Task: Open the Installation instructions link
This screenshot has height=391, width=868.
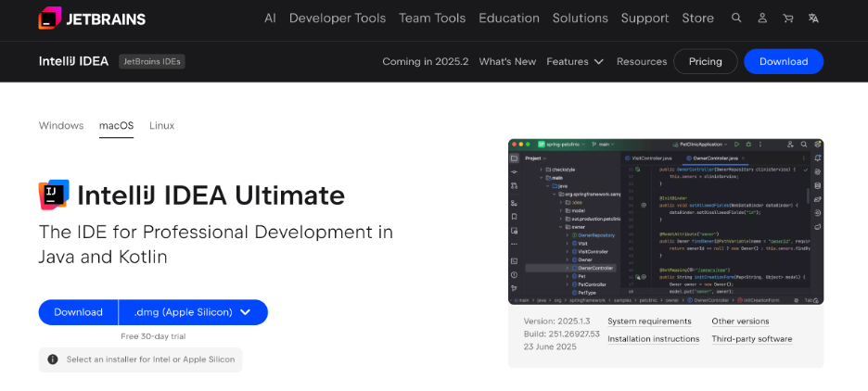Action: tap(653, 339)
